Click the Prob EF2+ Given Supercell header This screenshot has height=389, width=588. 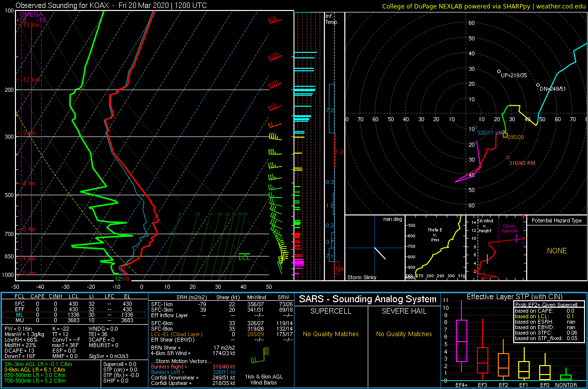pyautogui.click(x=547, y=305)
